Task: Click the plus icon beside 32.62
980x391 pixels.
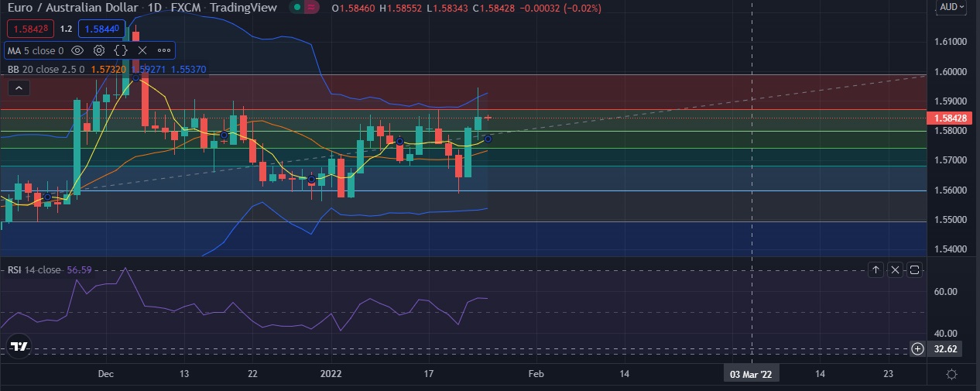Action: pyautogui.click(x=917, y=348)
